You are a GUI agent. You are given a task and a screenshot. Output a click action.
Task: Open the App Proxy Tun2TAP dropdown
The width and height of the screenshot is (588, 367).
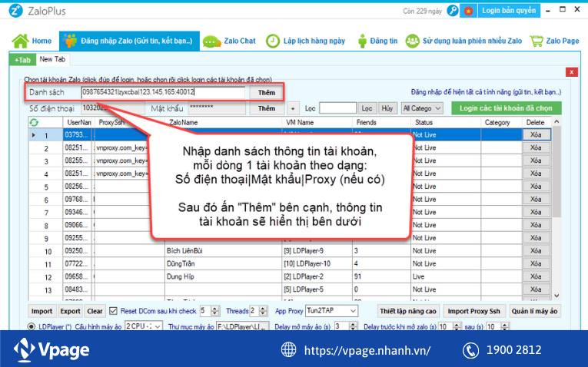pyautogui.click(x=331, y=311)
